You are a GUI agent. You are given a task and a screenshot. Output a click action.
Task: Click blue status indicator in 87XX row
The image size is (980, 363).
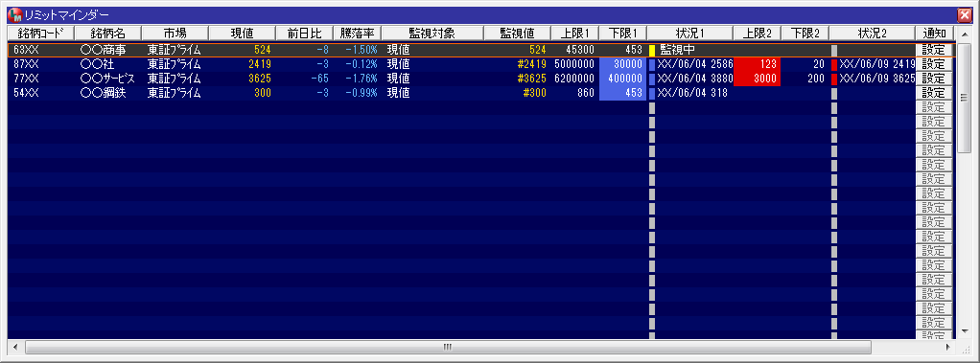[652, 64]
